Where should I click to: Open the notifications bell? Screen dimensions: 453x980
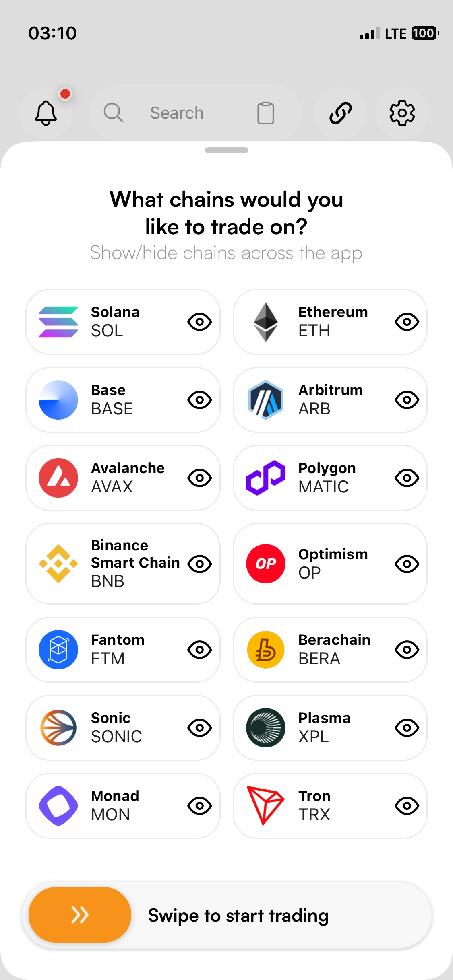46,113
